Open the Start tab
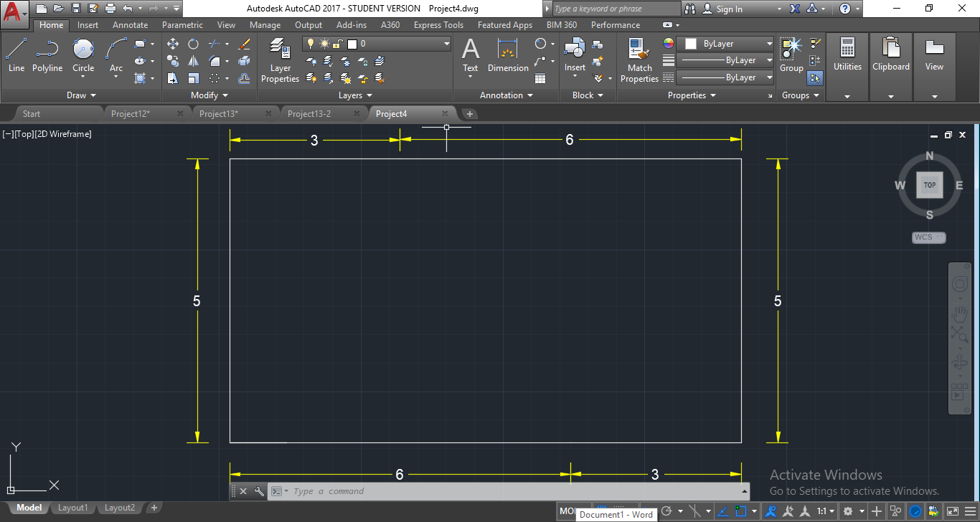The image size is (980, 522). coord(32,113)
